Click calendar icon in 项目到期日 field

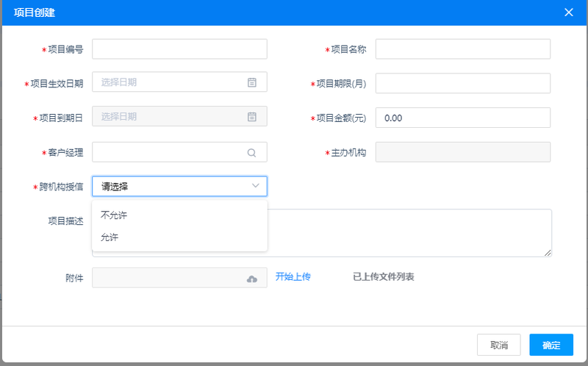[x=252, y=117]
